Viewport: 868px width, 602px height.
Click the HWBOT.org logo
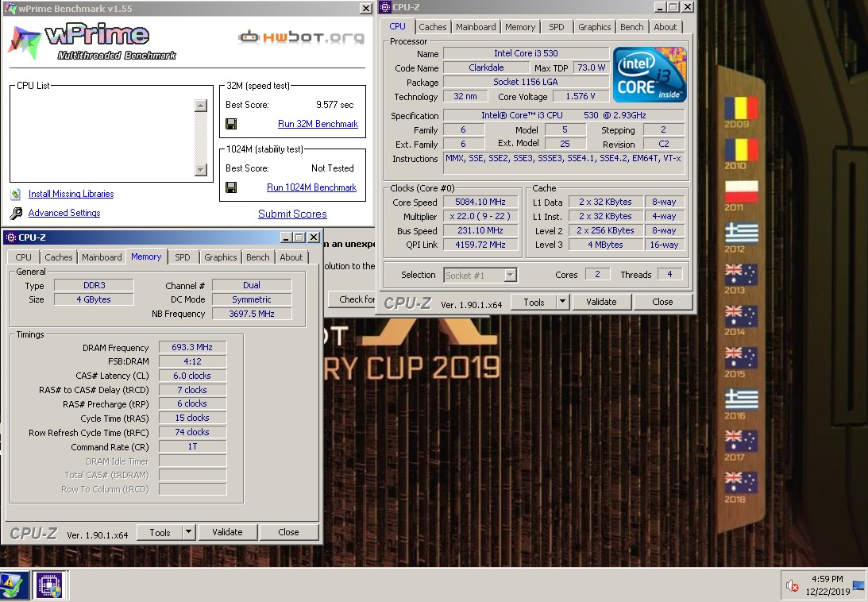click(x=301, y=37)
